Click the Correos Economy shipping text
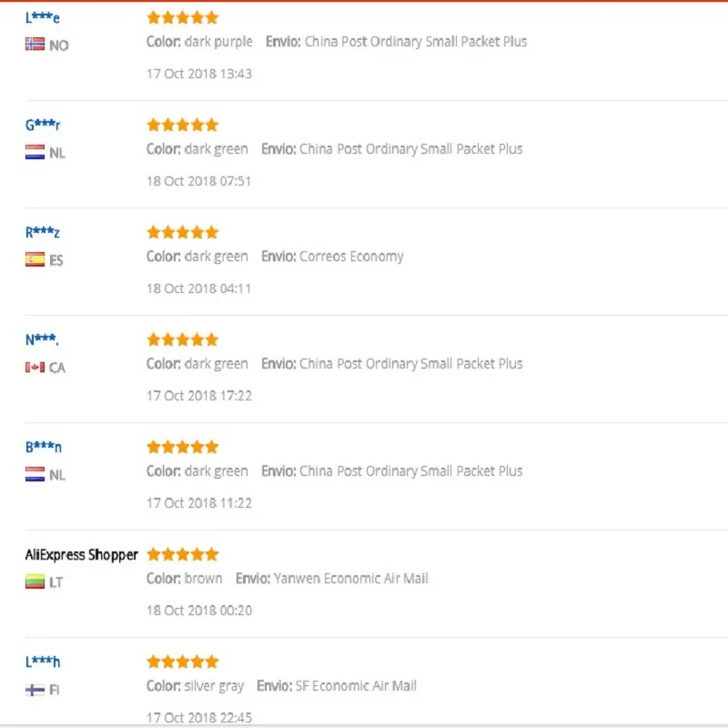Image resolution: width=728 pixels, height=728 pixels. (351, 257)
